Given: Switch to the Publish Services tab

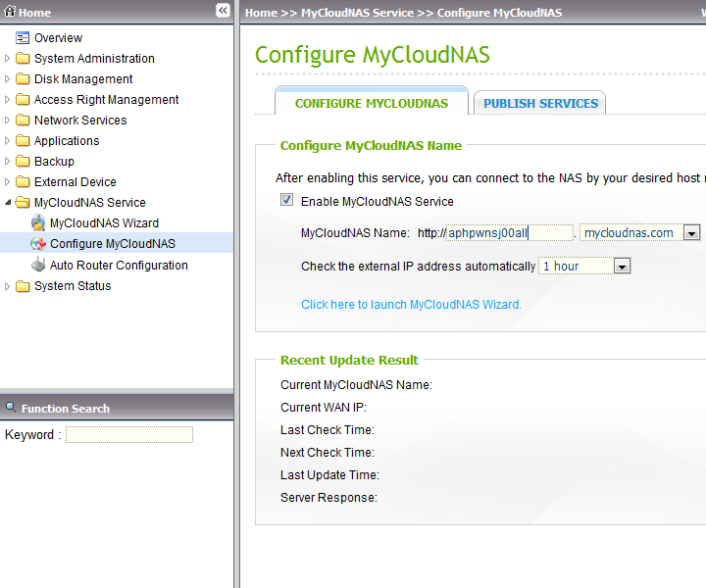Looking at the screenshot, I should [x=540, y=103].
